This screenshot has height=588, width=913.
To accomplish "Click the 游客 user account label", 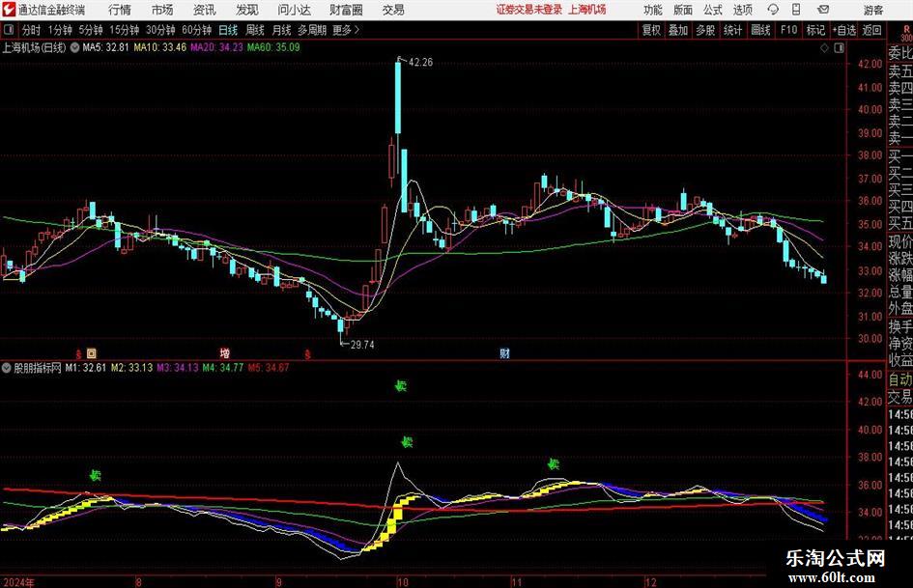I will pos(872,10).
